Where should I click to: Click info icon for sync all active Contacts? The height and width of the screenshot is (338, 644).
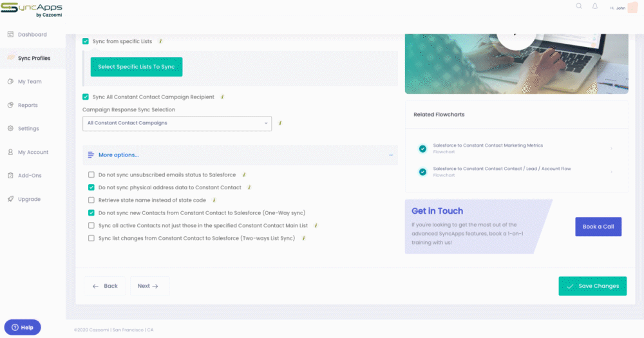pos(316,225)
